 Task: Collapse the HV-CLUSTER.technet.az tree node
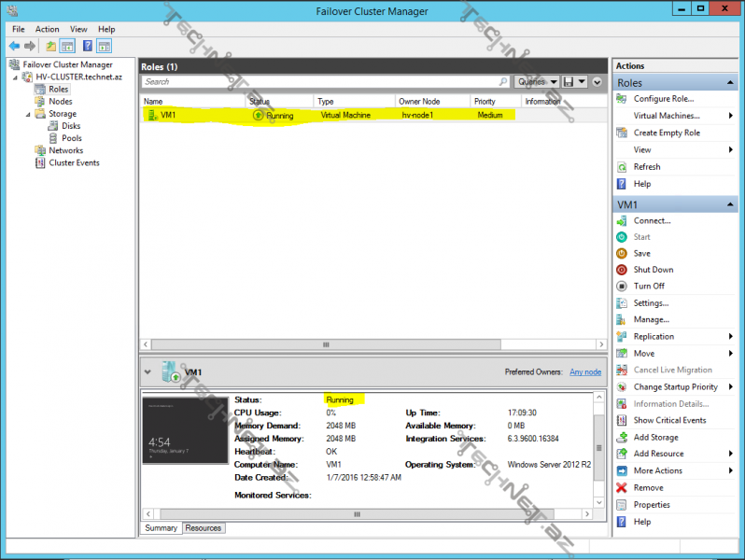(15, 77)
